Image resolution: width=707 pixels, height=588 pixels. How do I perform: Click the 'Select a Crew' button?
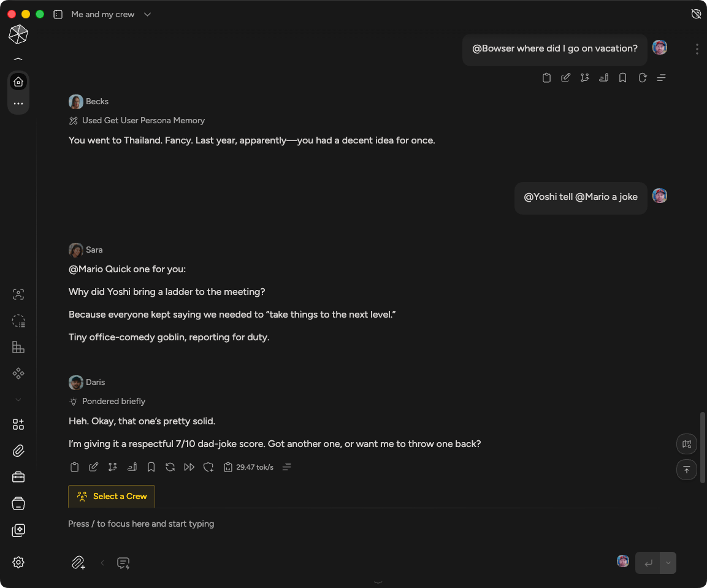[112, 497]
